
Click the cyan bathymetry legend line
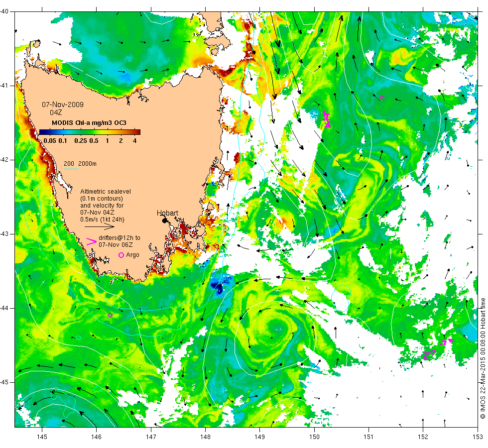click(x=71, y=169)
